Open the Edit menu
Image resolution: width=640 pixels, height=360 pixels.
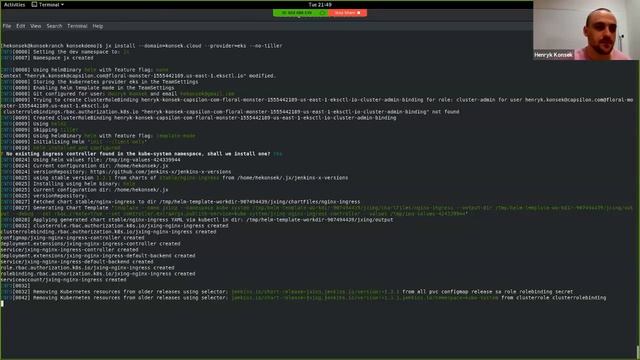coord(21,26)
